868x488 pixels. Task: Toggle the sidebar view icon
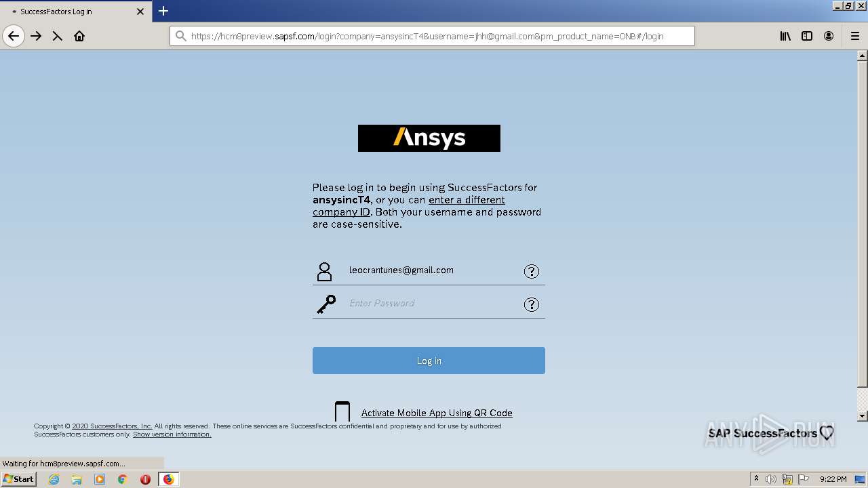click(x=807, y=36)
